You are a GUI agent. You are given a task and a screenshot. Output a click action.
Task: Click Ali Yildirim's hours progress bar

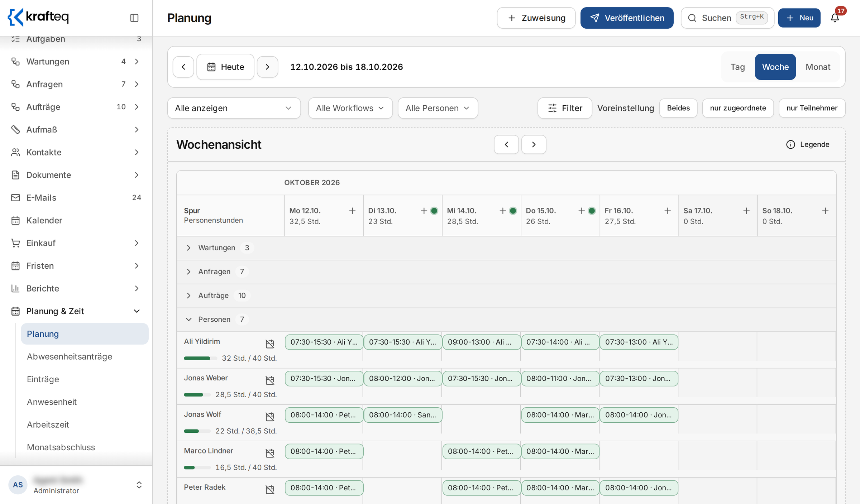tap(200, 358)
